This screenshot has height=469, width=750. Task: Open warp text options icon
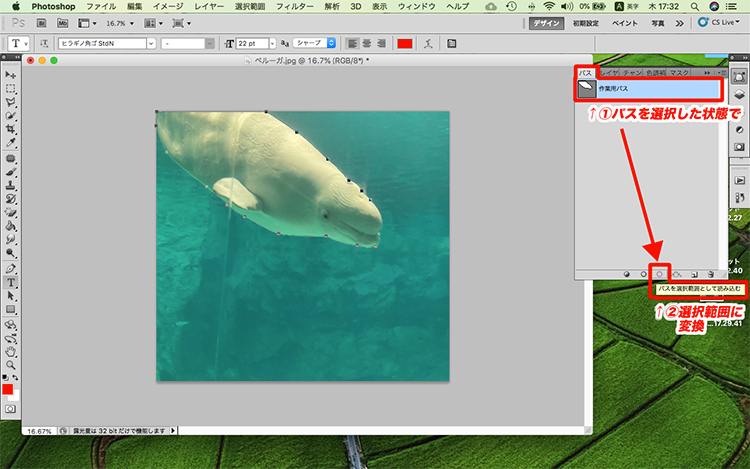(427, 44)
